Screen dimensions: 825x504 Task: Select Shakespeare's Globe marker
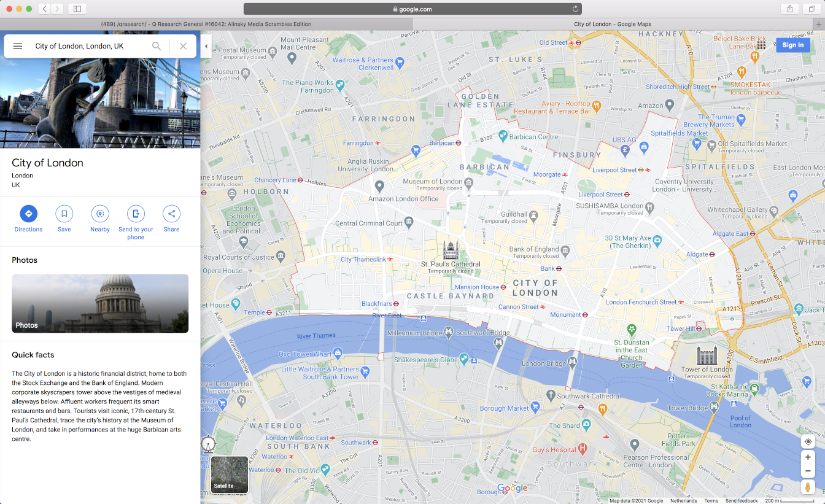[x=465, y=359]
